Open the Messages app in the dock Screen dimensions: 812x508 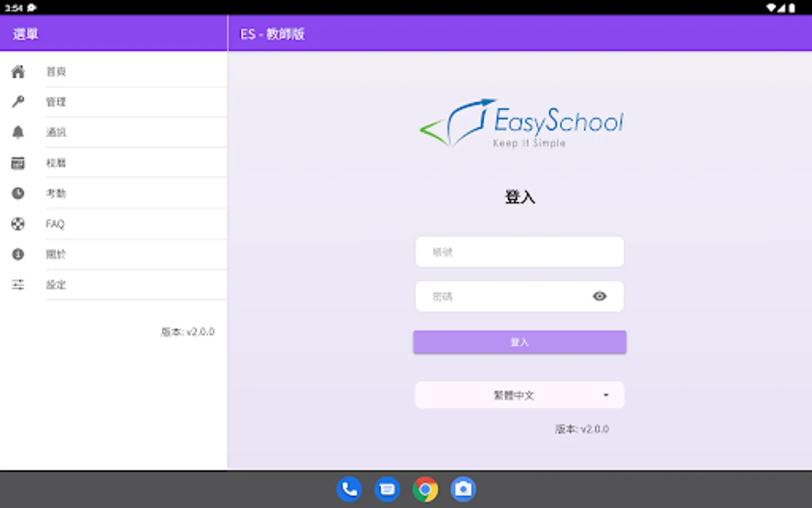point(387,489)
